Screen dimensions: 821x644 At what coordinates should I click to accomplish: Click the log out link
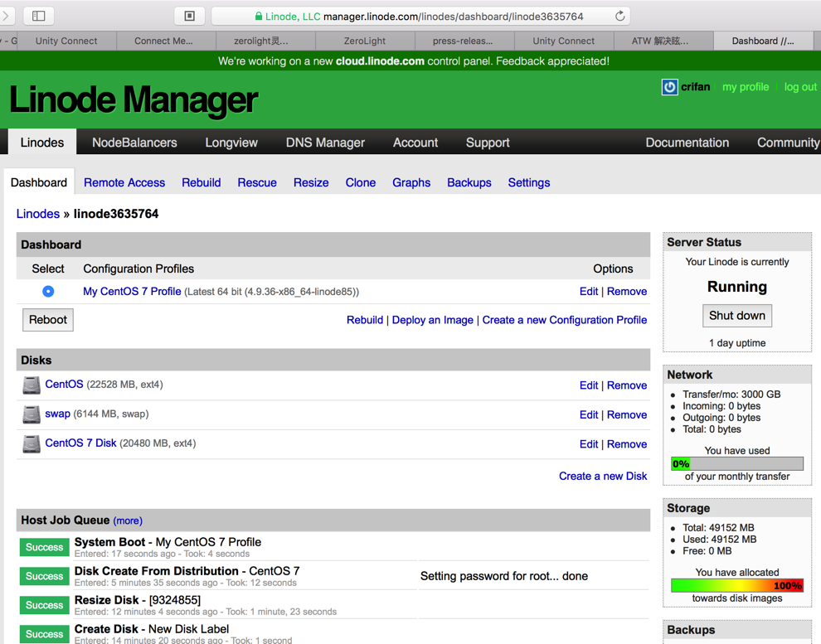[800, 87]
